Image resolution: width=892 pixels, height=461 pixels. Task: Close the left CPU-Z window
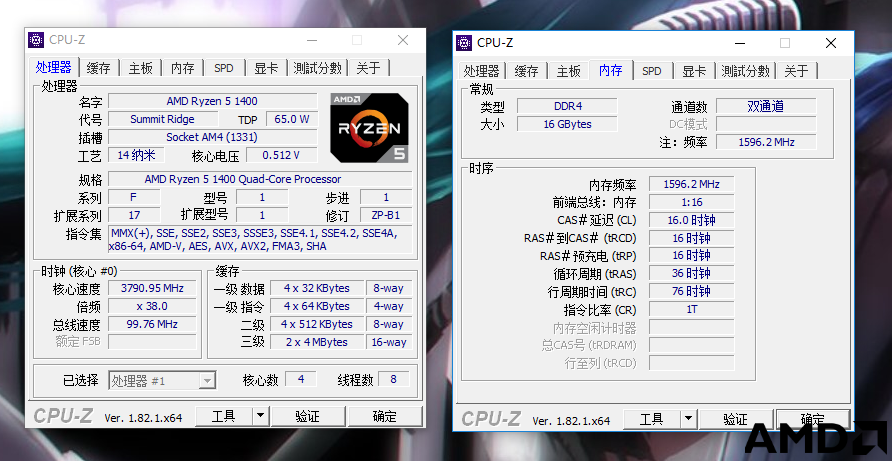403,40
